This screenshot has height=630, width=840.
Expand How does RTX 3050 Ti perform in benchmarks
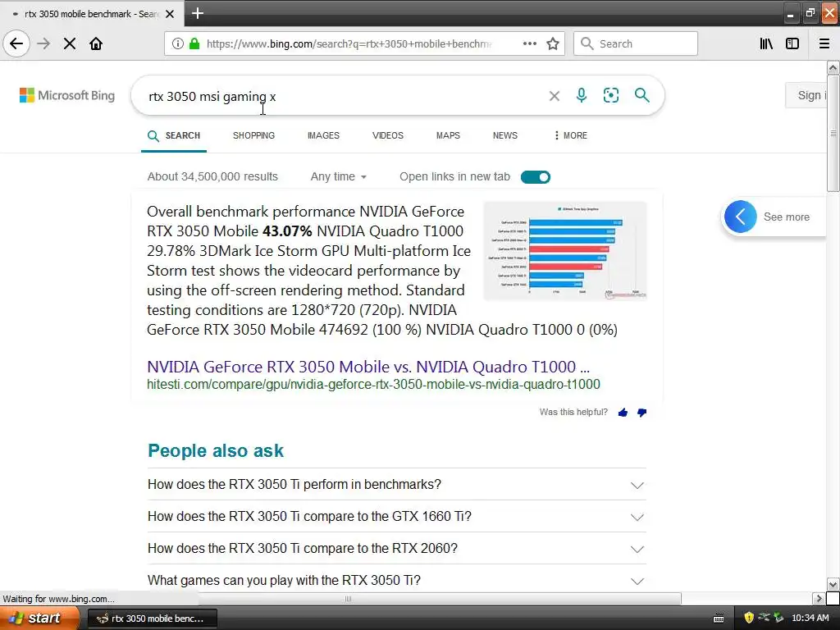pyautogui.click(x=396, y=484)
